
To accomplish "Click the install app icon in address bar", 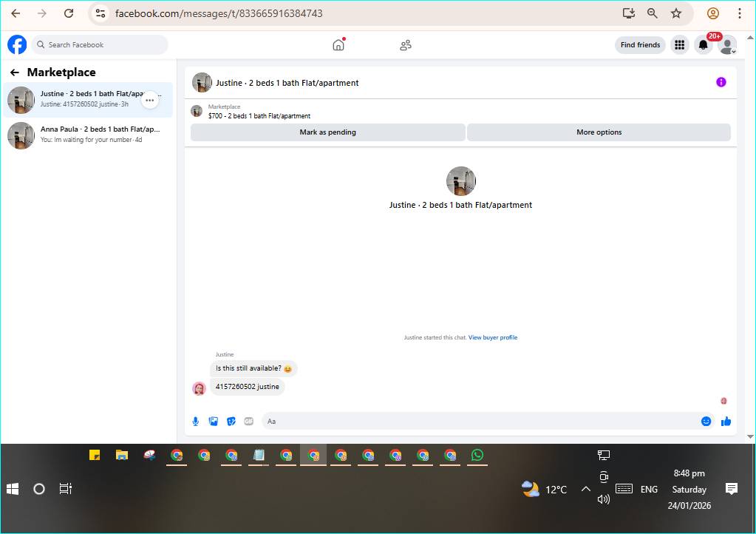I will point(628,13).
